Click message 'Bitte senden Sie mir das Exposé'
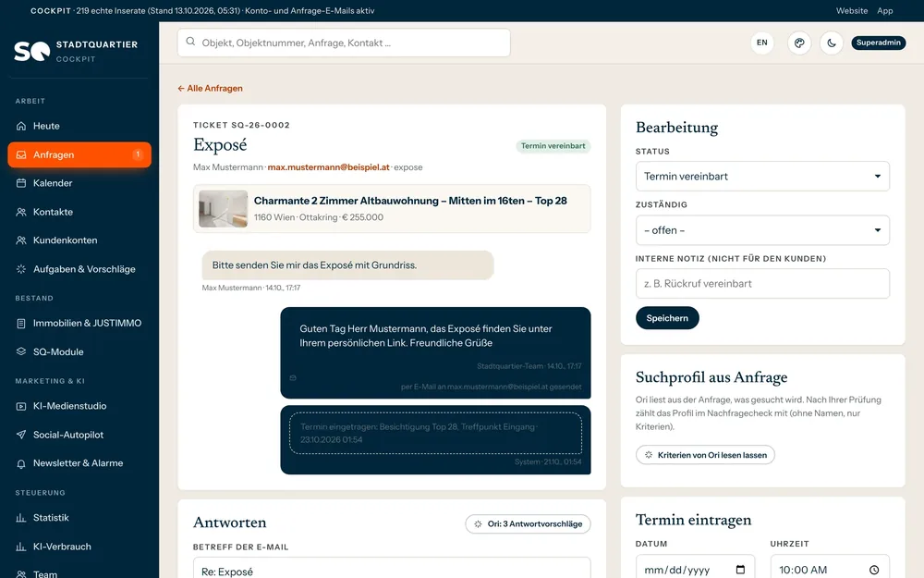 (347, 265)
